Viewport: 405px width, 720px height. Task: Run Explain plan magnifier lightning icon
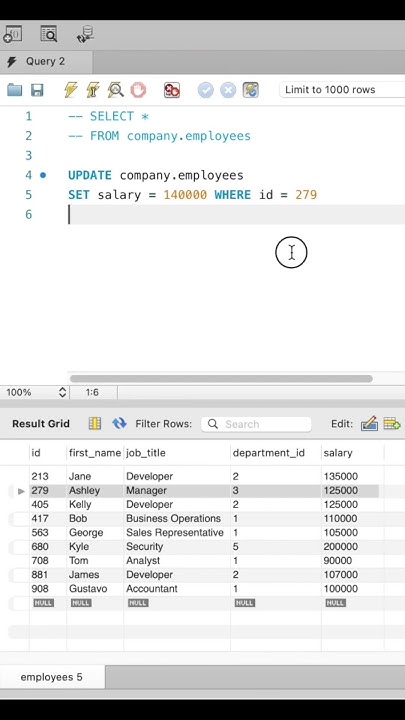click(x=115, y=90)
